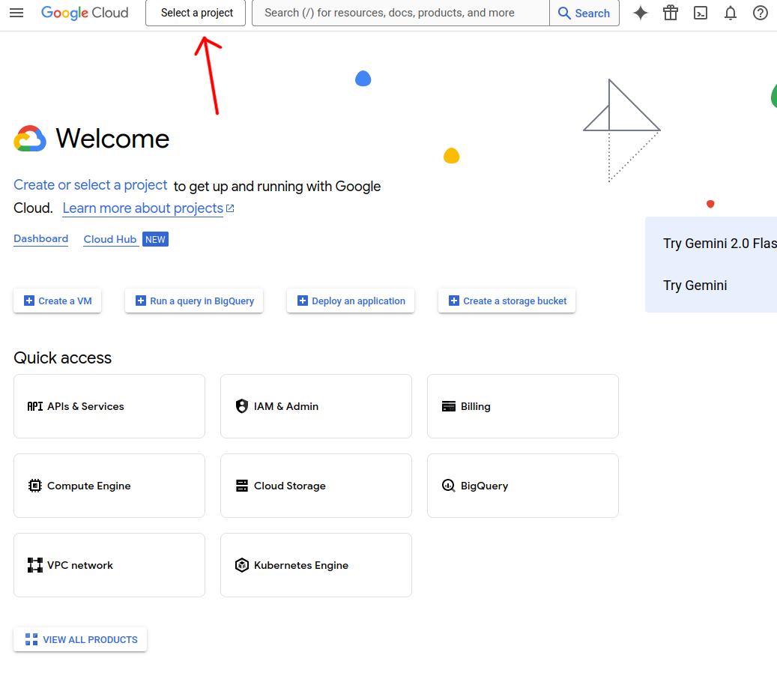Screen dimensions: 777x700
Task: Click the Google Cloud logo
Action: [85, 13]
